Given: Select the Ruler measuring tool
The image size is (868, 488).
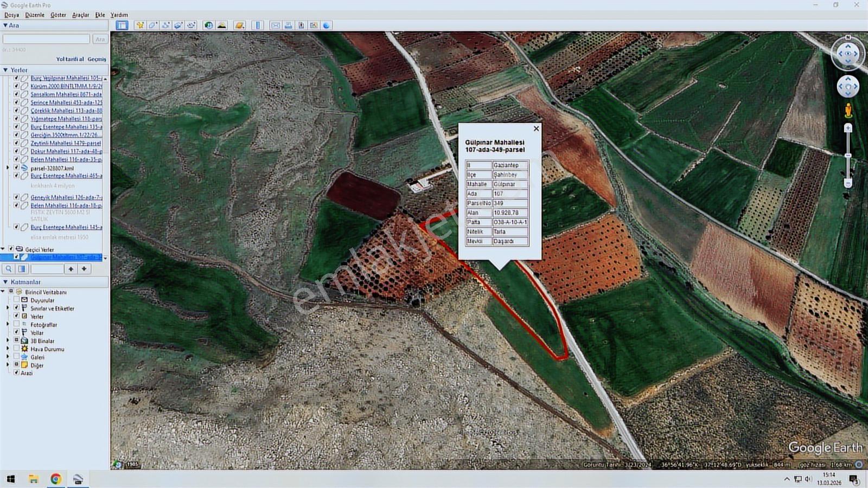Looking at the screenshot, I should [258, 25].
